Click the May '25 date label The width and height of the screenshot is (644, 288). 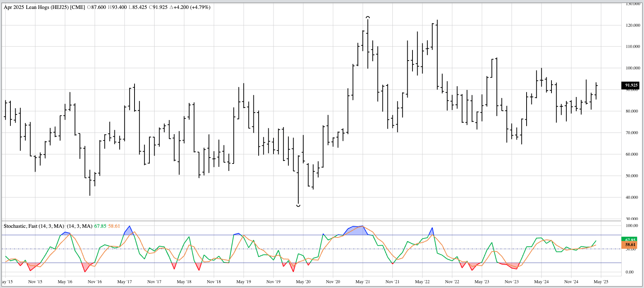(601, 282)
